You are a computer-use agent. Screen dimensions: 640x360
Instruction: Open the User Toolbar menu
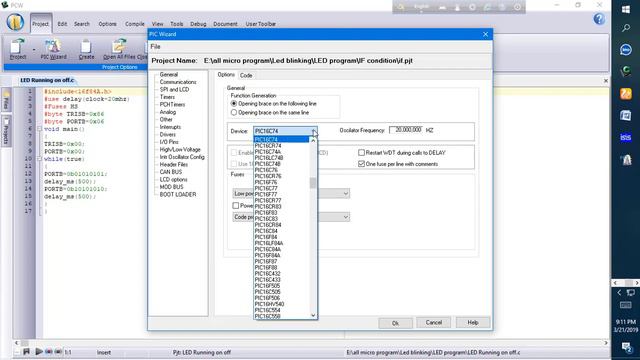[x=260, y=24]
